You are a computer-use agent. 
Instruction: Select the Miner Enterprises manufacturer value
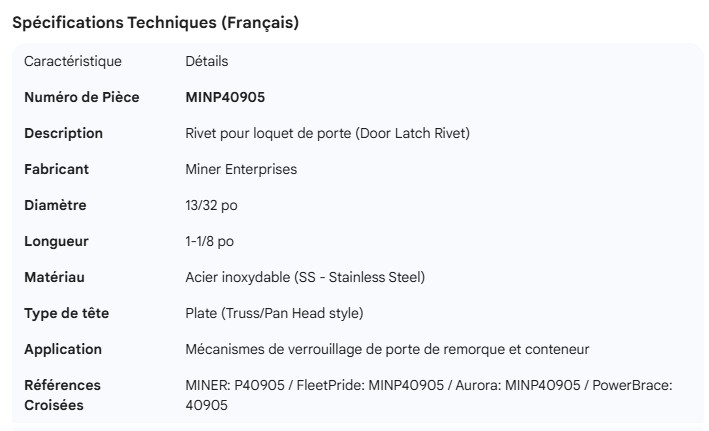tap(241, 169)
